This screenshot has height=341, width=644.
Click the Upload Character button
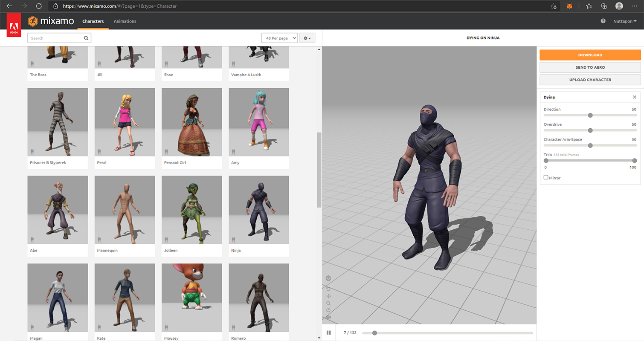coord(590,80)
